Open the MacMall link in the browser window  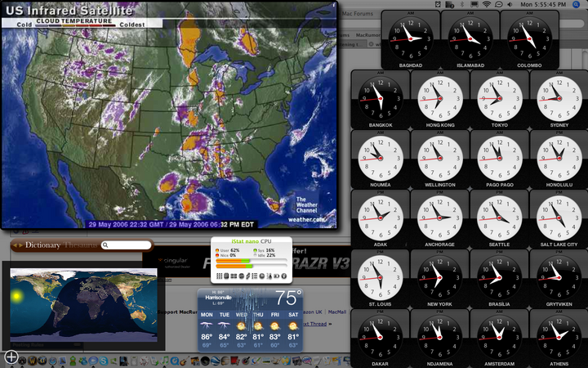point(337,312)
